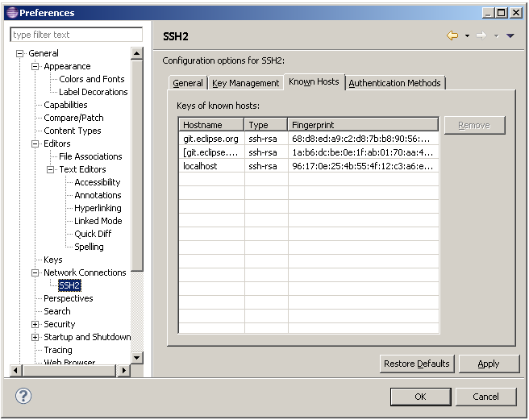Collapse the Text Editors tree node
Image resolution: width=529 pixels, height=420 pixels.
pyautogui.click(x=51, y=169)
